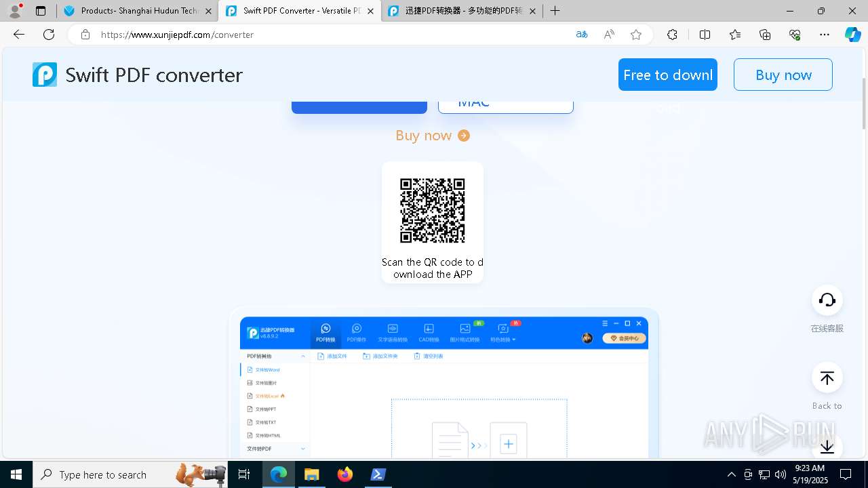868x488 pixels.
Task: Open Firefox from the taskbar
Action: pos(345,474)
